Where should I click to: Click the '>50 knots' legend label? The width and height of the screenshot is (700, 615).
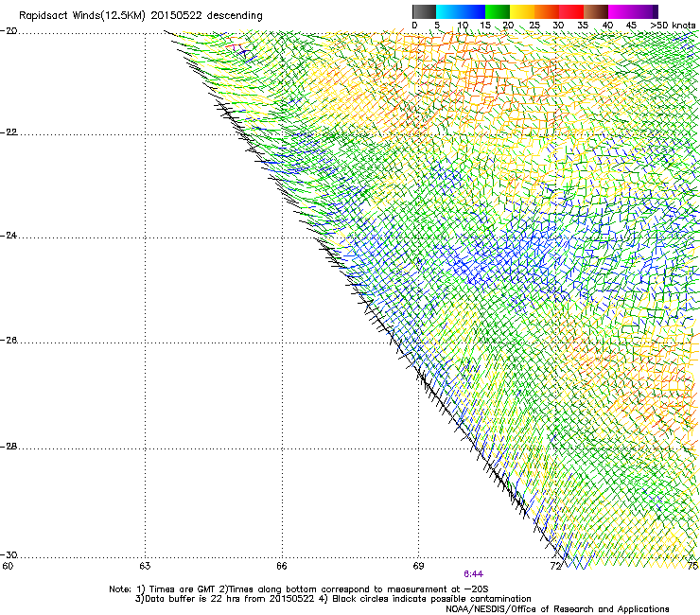(673, 26)
